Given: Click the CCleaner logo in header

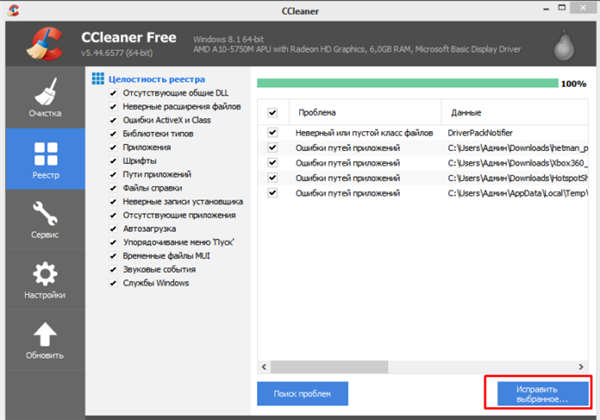Looking at the screenshot, I should (x=45, y=44).
